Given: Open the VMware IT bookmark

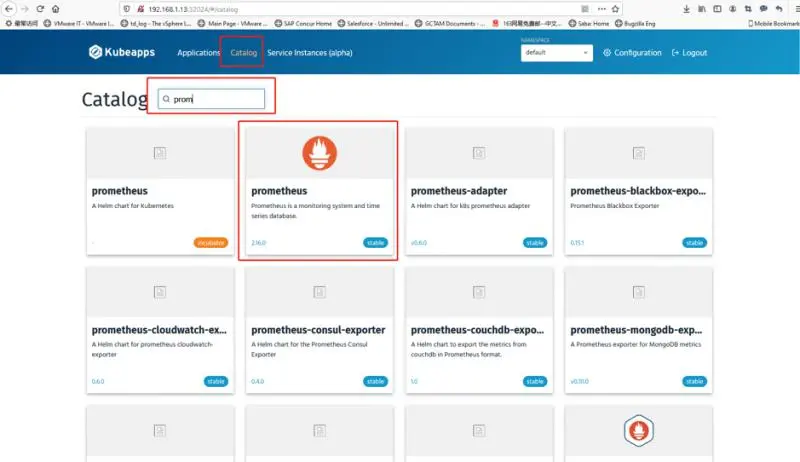Looking at the screenshot, I should point(79,23).
